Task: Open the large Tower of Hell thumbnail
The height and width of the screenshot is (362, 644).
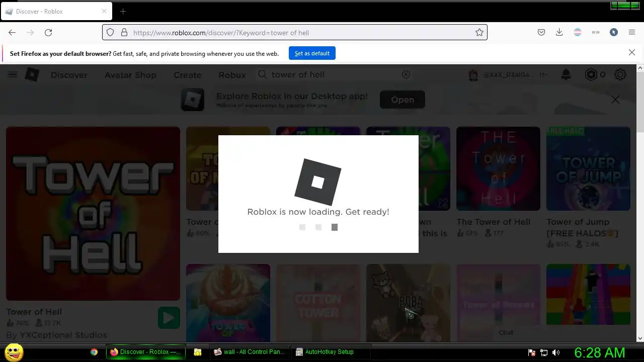Action: coord(93,213)
